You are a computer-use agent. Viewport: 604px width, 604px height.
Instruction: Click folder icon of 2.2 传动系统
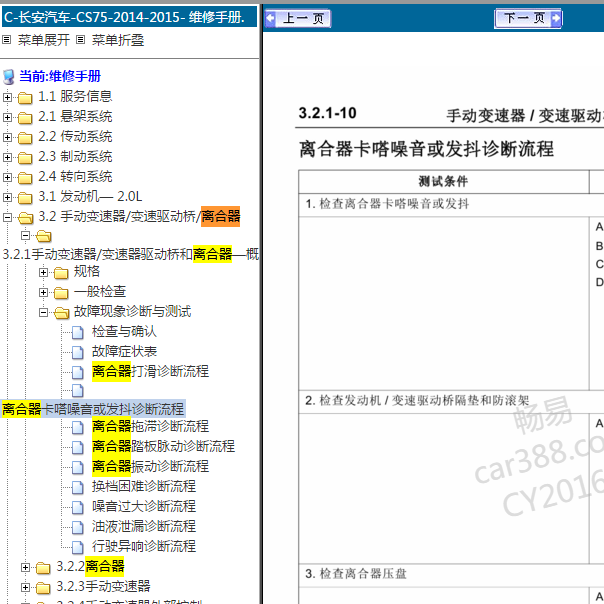point(25,138)
